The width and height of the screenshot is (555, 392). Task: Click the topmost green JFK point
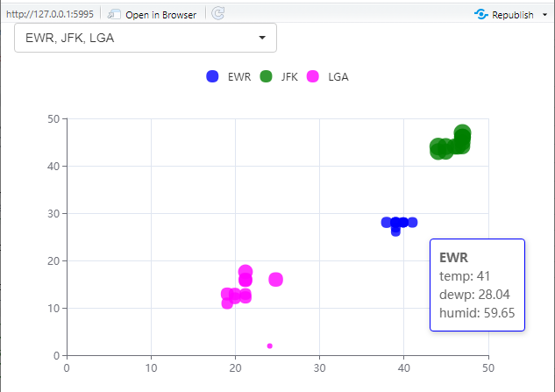click(x=462, y=132)
